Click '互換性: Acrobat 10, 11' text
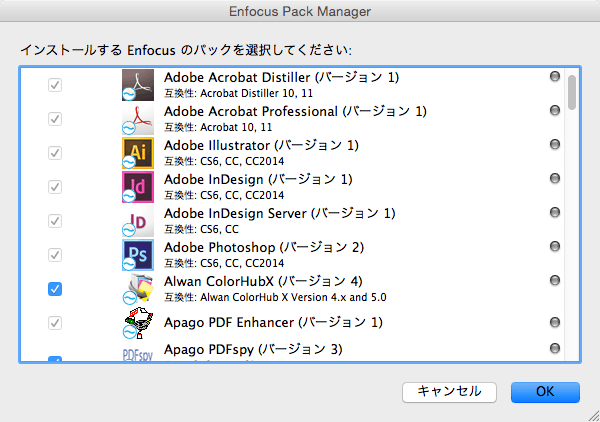This screenshot has height=422, width=600. (218, 127)
